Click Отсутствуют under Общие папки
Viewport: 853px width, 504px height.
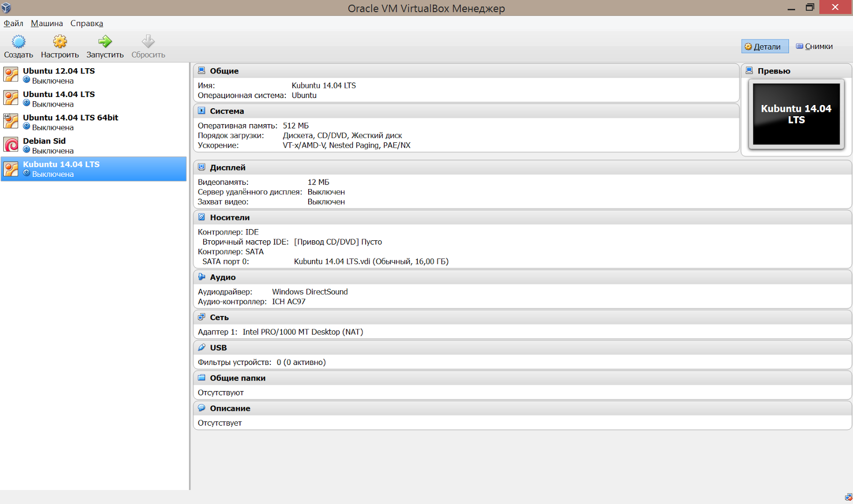point(221,393)
